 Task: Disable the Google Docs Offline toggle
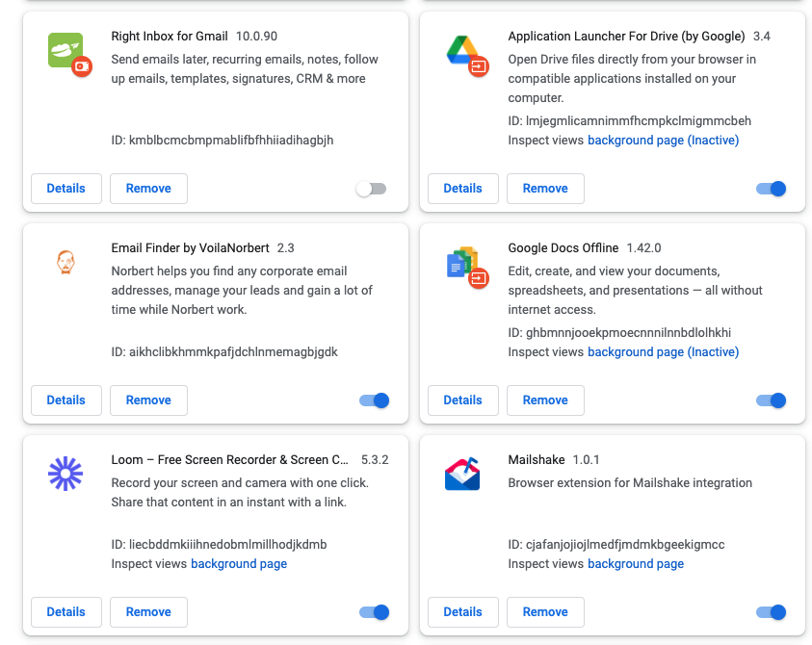(771, 400)
